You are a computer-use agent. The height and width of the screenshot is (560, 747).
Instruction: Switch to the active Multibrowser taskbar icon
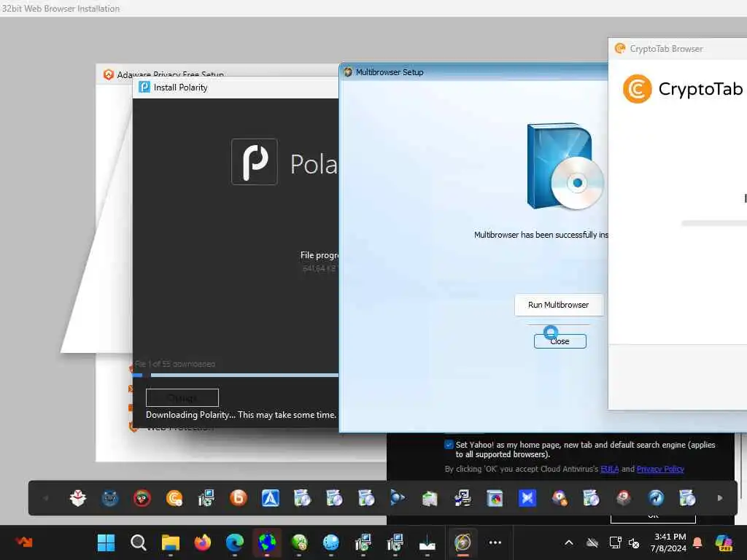coord(462,542)
